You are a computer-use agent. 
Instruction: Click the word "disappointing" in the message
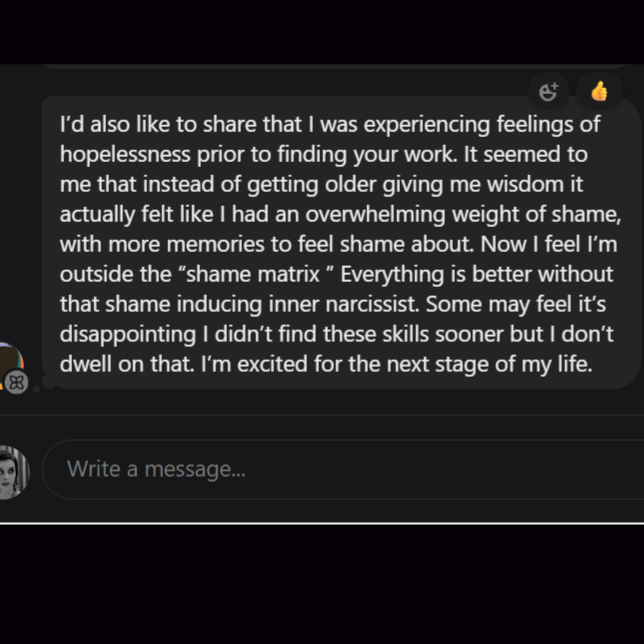coord(128,334)
